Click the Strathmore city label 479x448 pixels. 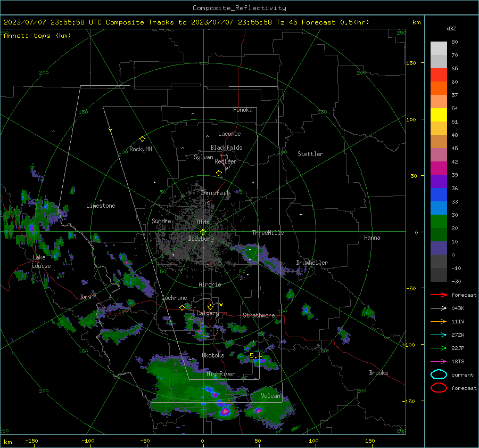click(259, 315)
